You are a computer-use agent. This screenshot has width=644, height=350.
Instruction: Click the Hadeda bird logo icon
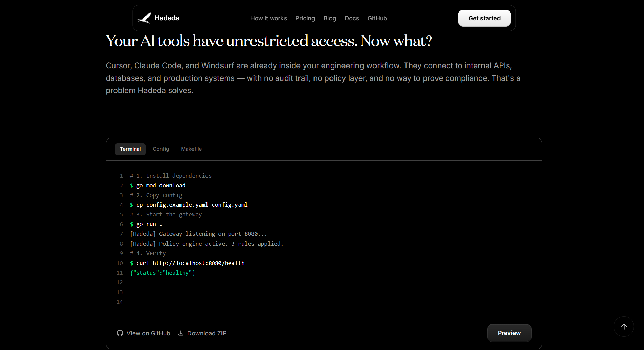click(144, 18)
